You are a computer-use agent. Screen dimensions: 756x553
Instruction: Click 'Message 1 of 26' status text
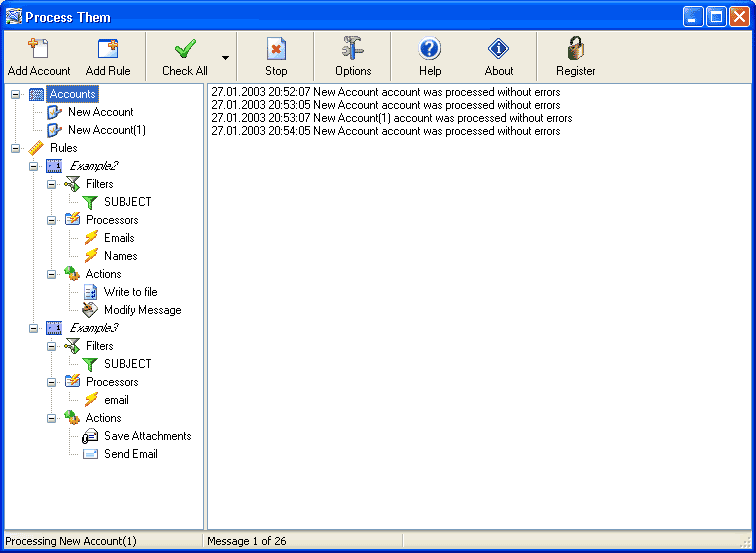[246, 541]
